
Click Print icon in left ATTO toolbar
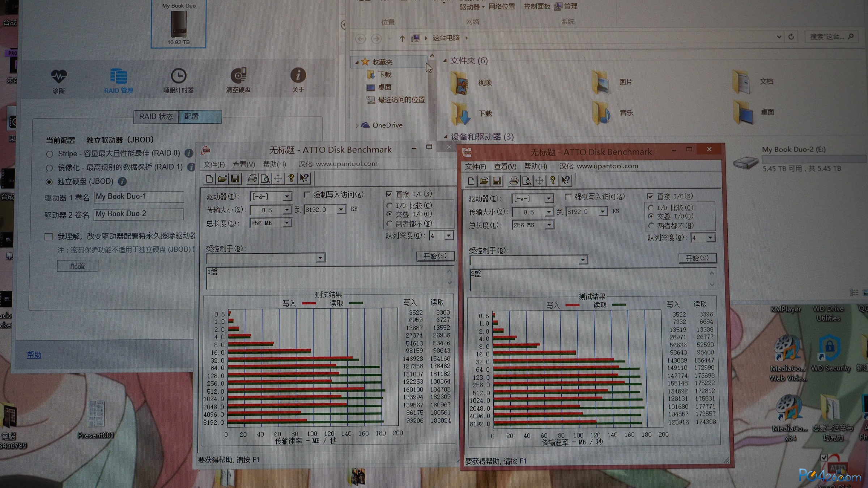[x=252, y=179]
